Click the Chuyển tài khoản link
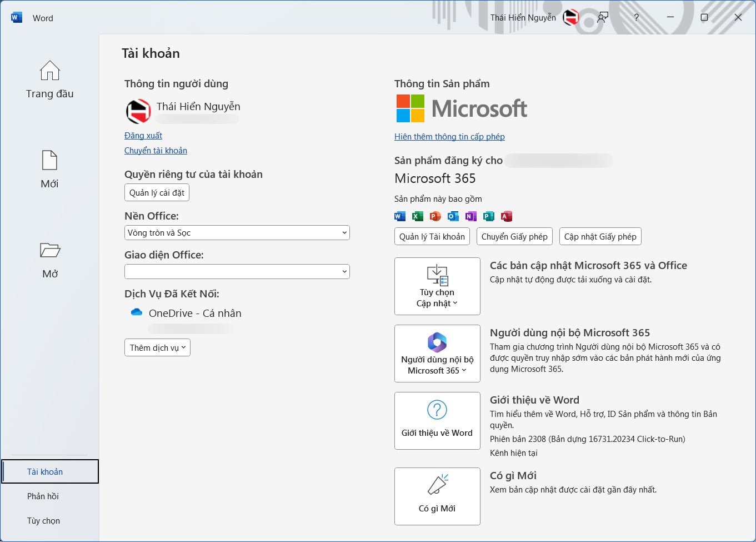 point(156,151)
